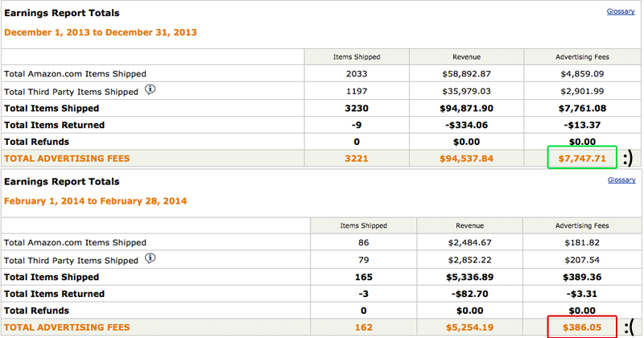Click info icon beside Third Party Items, December

151,89
